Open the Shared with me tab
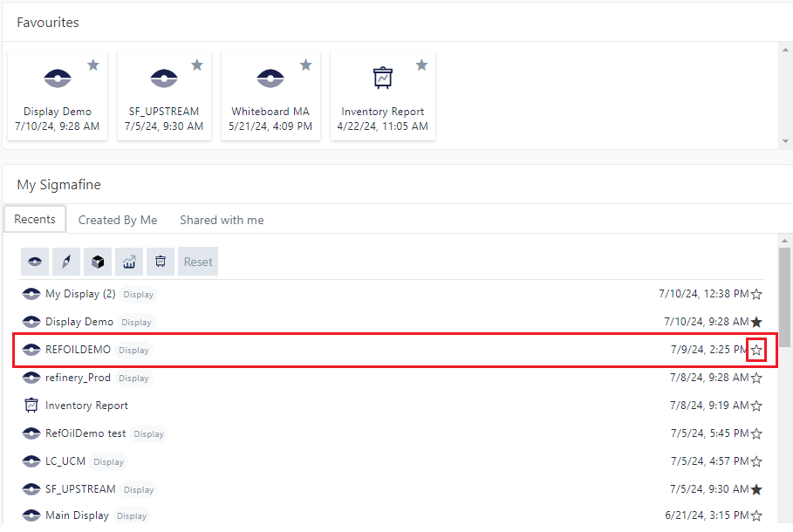 [x=222, y=220]
